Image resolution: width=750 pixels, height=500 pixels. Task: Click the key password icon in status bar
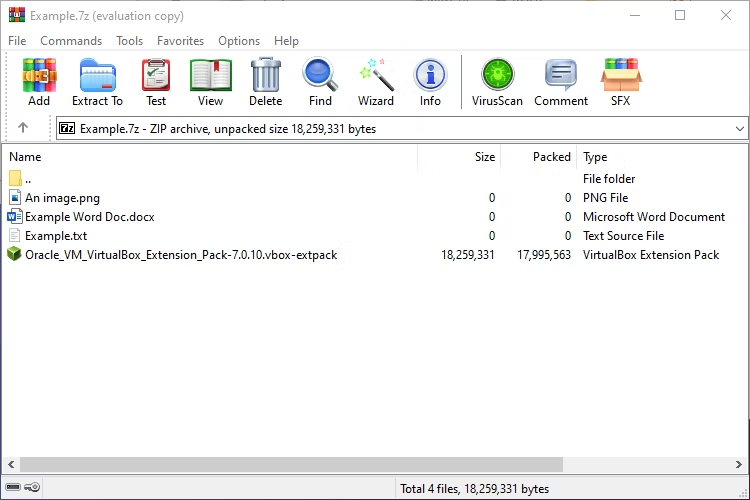(32, 487)
